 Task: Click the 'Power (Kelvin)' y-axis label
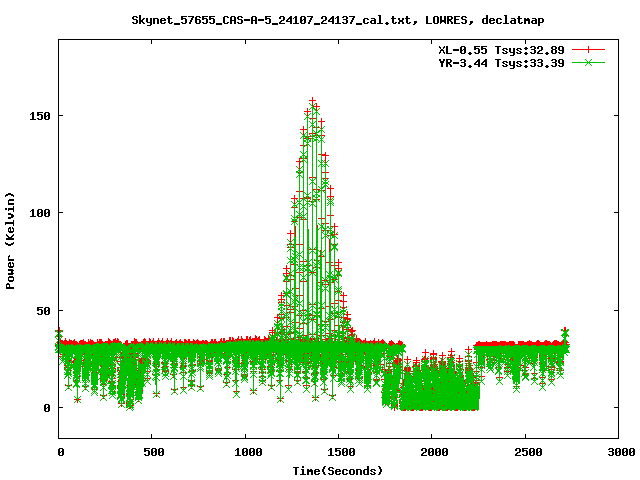[x=10, y=241]
